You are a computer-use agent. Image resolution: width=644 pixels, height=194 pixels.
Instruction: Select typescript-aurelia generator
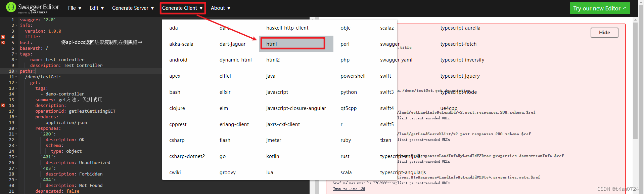pyautogui.click(x=460, y=28)
